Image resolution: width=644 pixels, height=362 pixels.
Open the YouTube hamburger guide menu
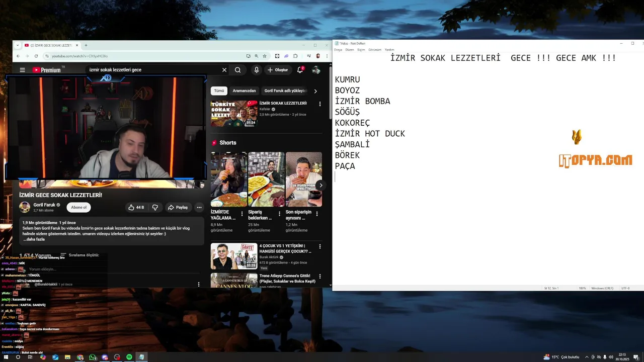point(22,70)
